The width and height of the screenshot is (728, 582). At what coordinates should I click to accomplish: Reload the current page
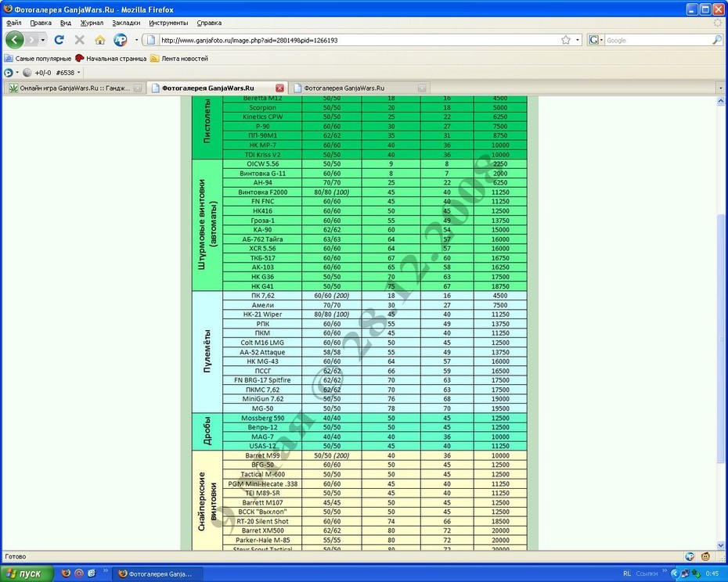click(59, 40)
